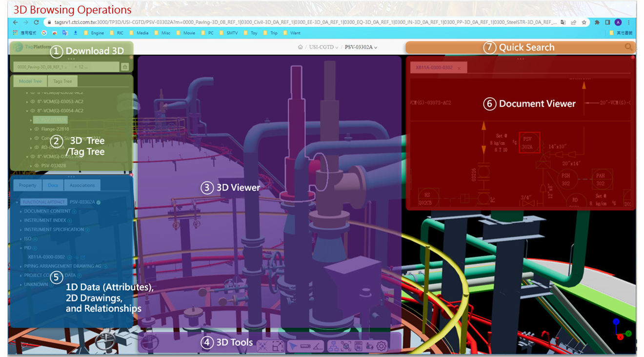Expand the DOCUMENT CONTENT group
Screen dimensions: 644x357
21,212
